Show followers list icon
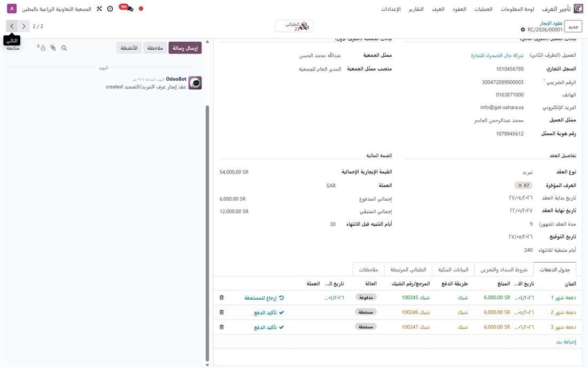588x368 pixels. (x=42, y=48)
